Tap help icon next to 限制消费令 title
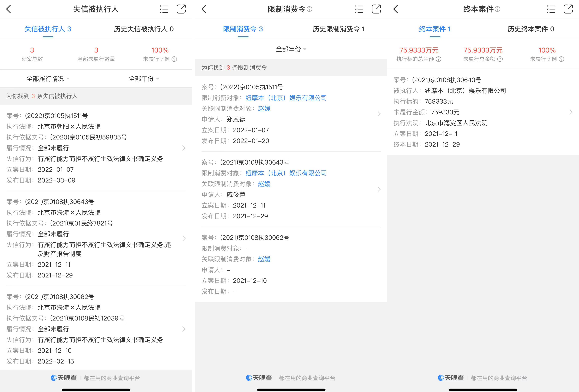The height and width of the screenshot is (392, 579). point(309,9)
